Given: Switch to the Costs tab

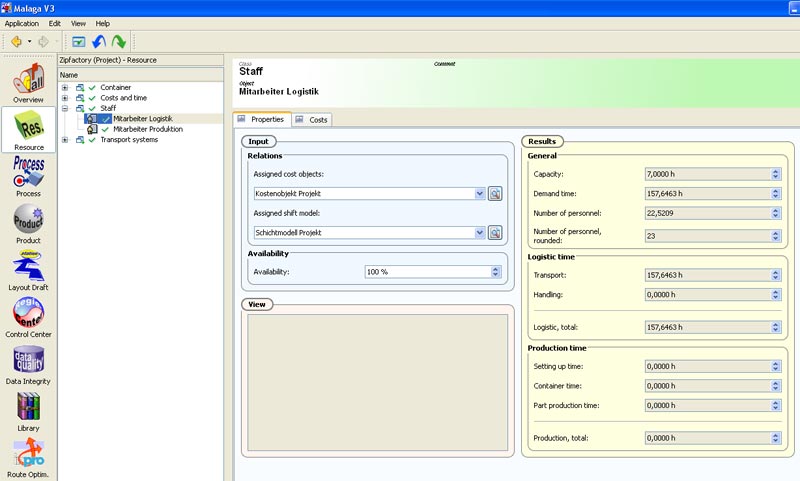Looking at the screenshot, I should (312, 120).
